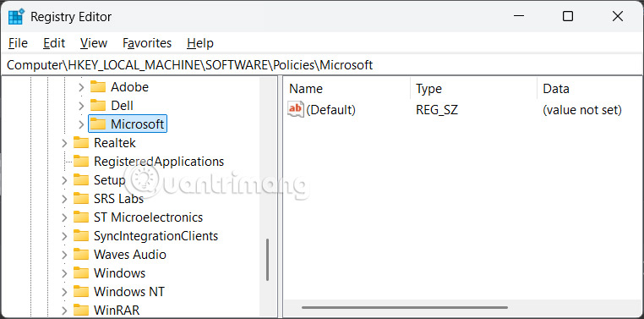Screen dimensions: 644x319
Task: Select the Dell key label
Action: coord(122,105)
